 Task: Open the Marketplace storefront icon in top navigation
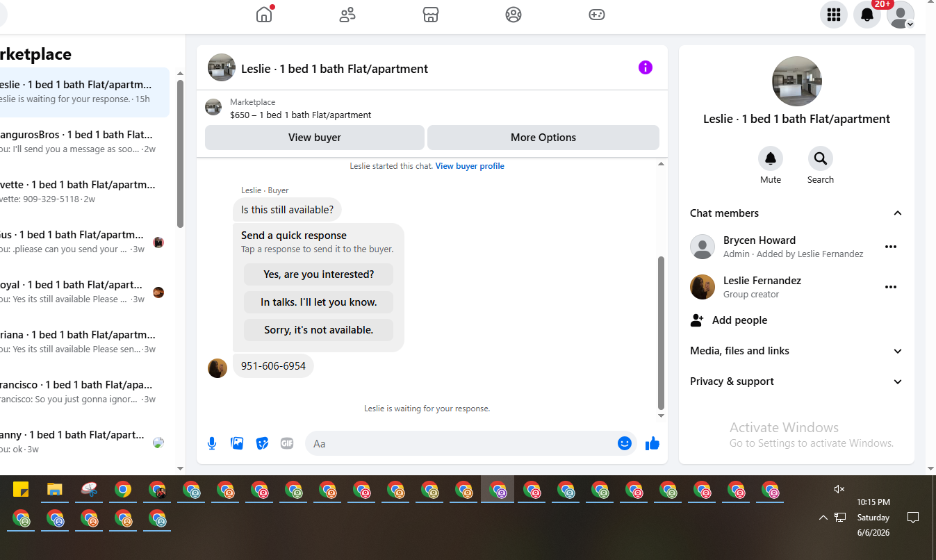431,15
